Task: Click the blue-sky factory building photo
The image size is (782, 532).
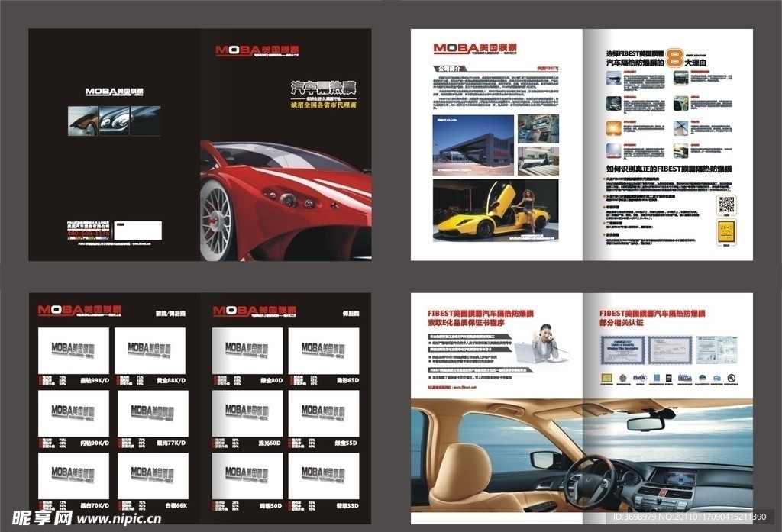Action: coord(473,145)
